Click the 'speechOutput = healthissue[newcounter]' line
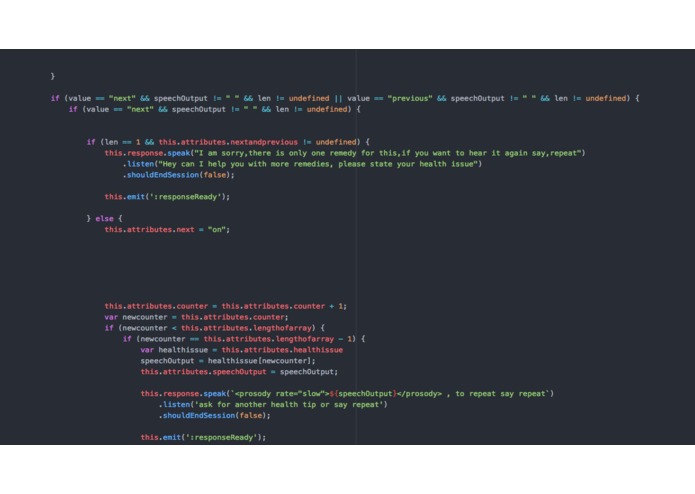The width and height of the screenshot is (695, 494). (x=228, y=361)
